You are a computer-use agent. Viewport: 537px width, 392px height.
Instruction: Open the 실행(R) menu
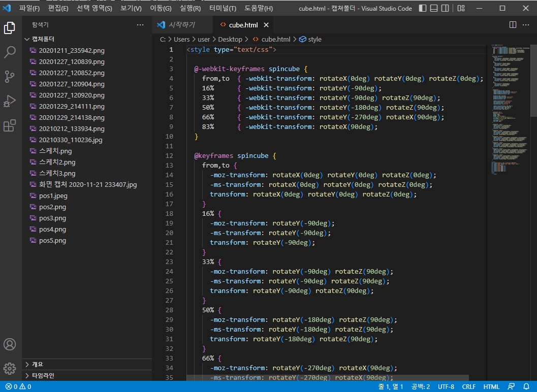(190, 8)
